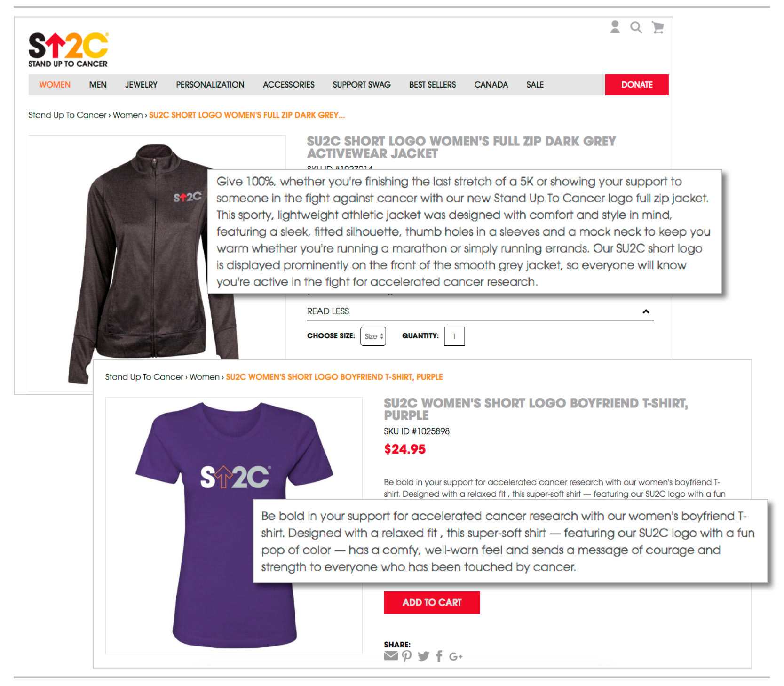
Task: Open the Jewelry menu item
Action: 141,85
